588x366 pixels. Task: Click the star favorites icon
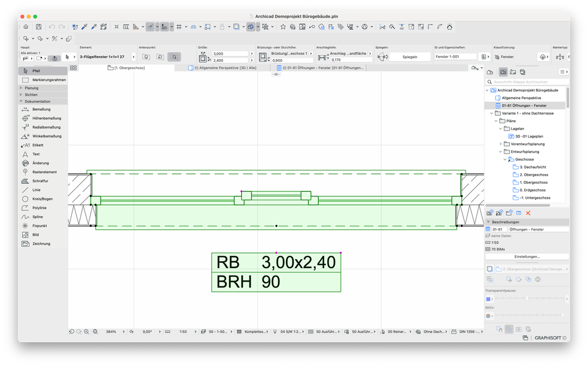tap(283, 27)
